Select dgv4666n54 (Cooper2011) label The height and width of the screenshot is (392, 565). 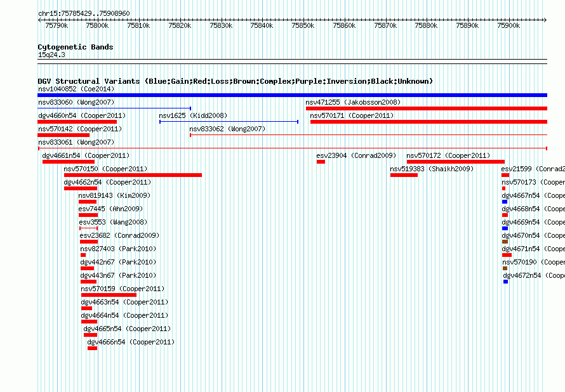[131, 342]
